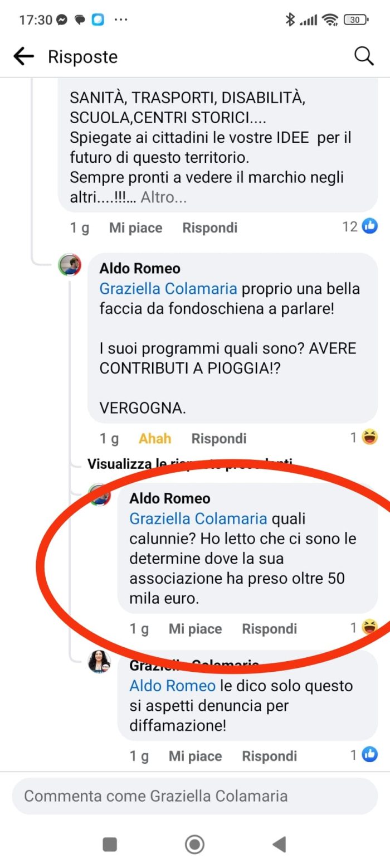Tap the back arrow next to Risposte
This screenshot has width=390, height=868.
23,56
